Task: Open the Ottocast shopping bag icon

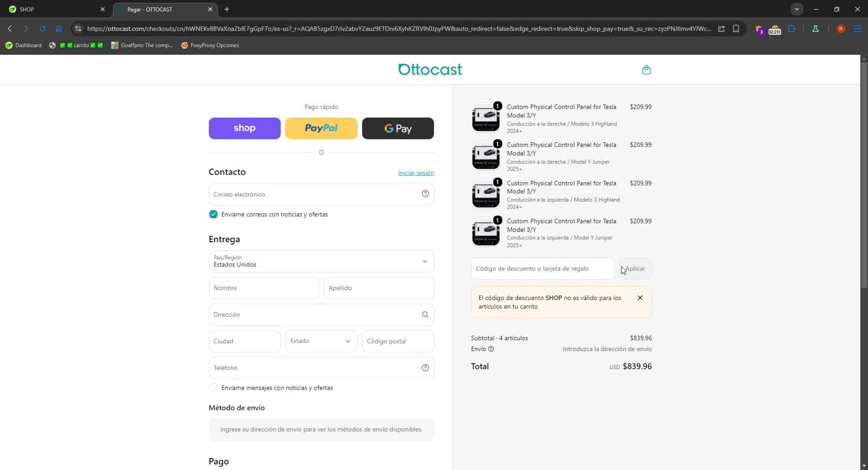Action: (646, 70)
